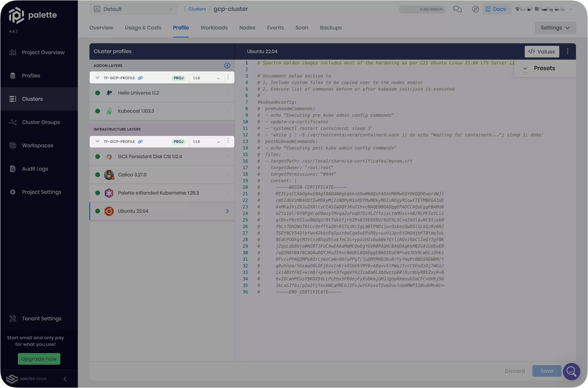
Task: Change infrastructure profile version 1.1.0
Action: pyautogui.click(x=206, y=141)
